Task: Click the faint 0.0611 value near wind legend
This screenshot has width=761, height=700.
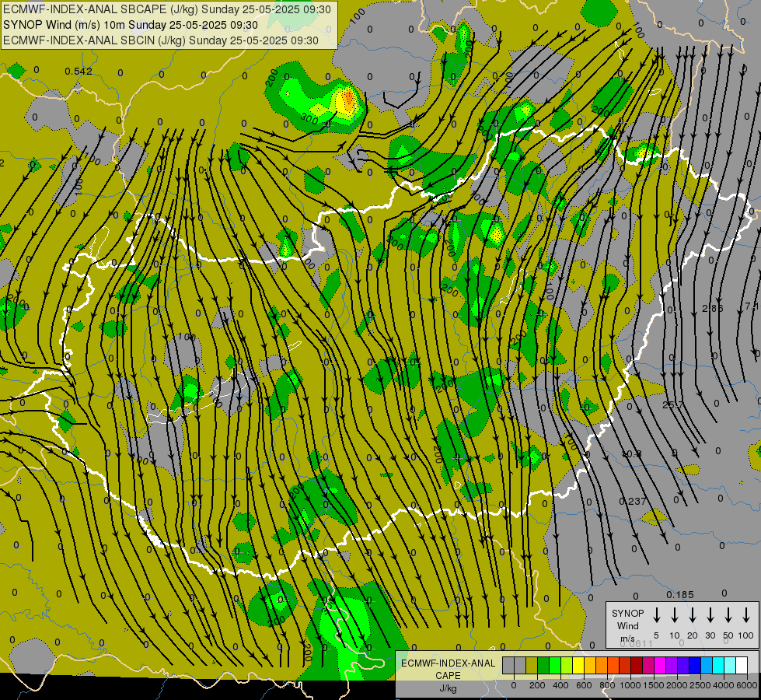Action: [637, 644]
